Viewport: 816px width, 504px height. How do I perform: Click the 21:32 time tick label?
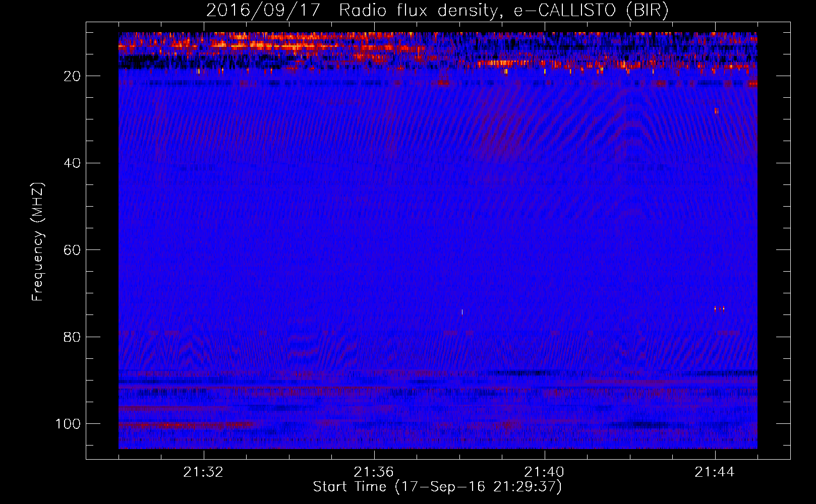tap(203, 472)
